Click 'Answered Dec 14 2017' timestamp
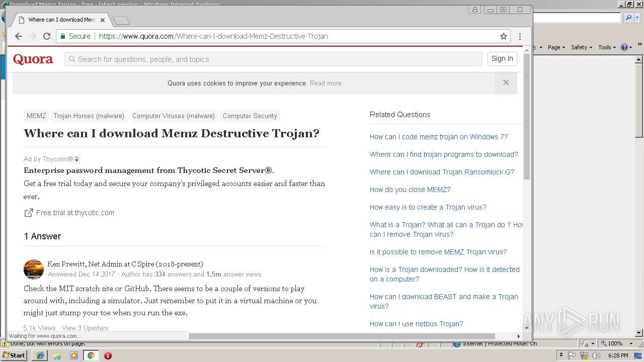 click(82, 275)
